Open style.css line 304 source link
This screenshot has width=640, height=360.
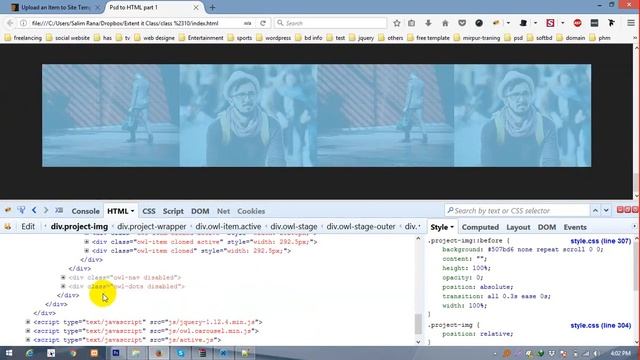pyautogui.click(x=600, y=325)
